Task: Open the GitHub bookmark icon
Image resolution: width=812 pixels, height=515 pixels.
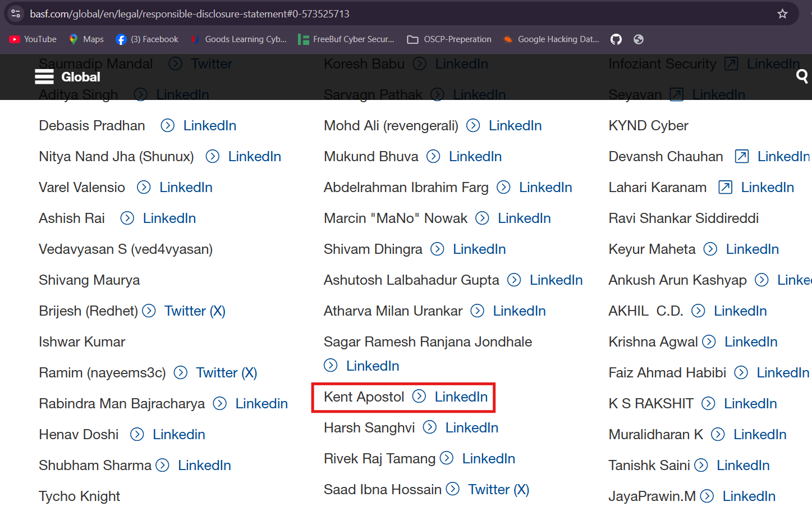Action: pos(616,39)
